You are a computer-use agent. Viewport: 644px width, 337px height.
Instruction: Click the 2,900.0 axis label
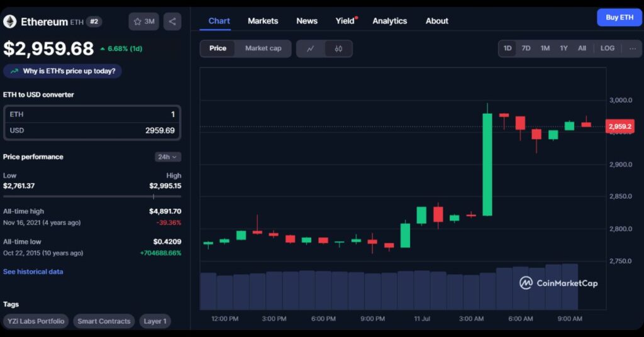click(x=621, y=164)
